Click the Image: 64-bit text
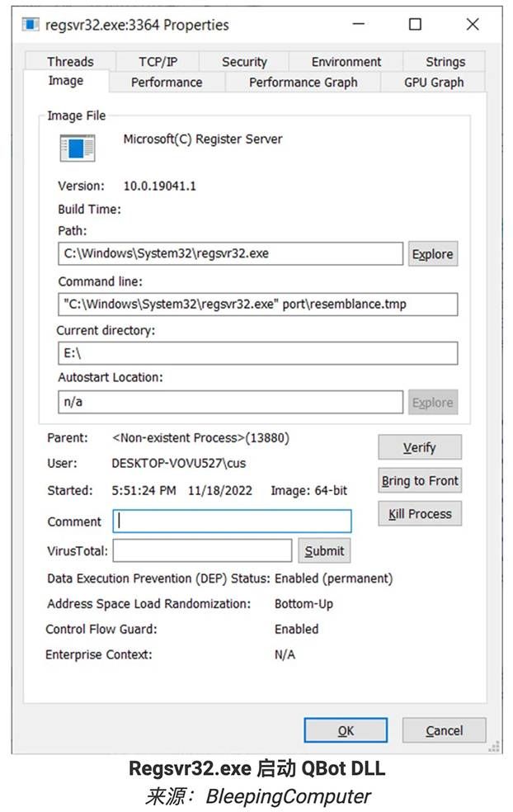The image size is (513, 812). coord(309,490)
